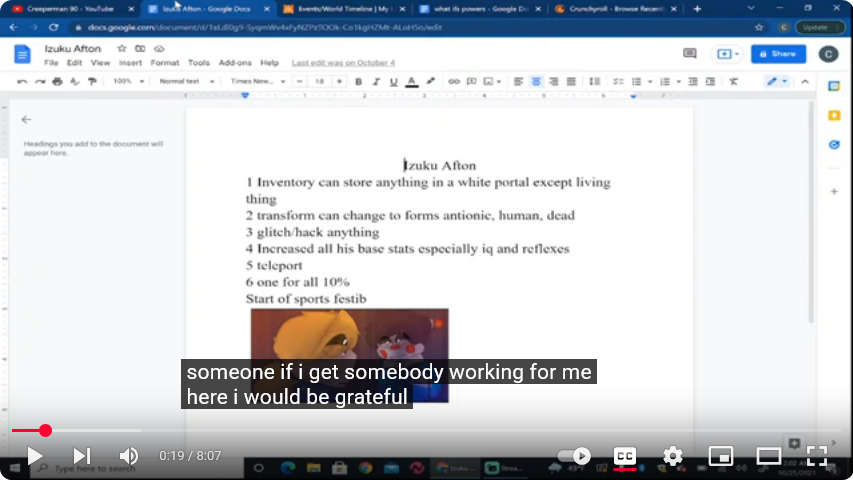853x480 pixels.
Task: Open the View menu
Action: tap(100, 63)
